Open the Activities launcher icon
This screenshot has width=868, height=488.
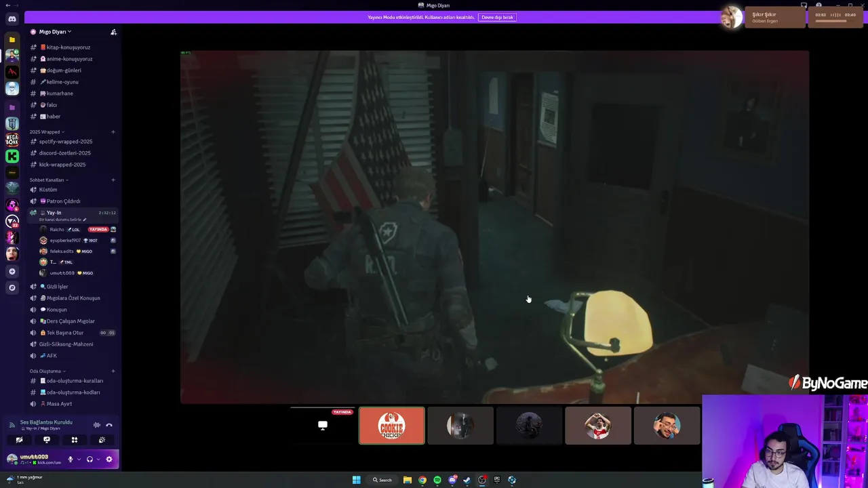(x=75, y=440)
